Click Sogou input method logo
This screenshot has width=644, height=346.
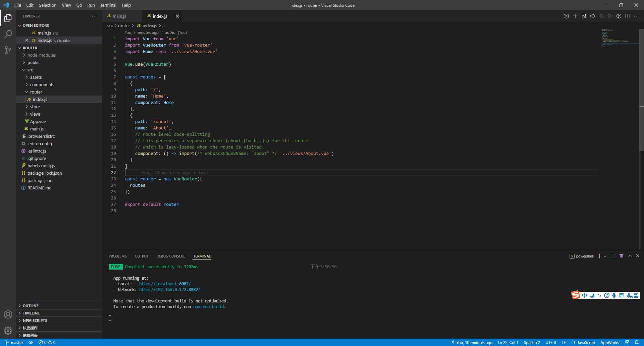coord(576,295)
